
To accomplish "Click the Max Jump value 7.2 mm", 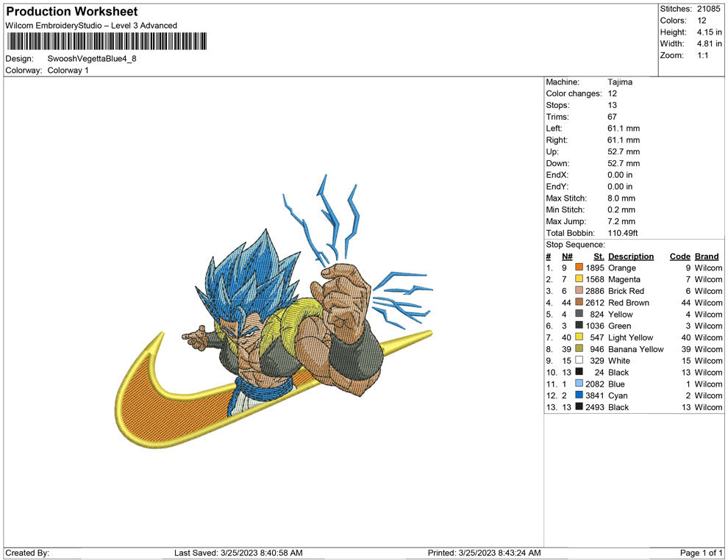I will pyautogui.click(x=621, y=221).
